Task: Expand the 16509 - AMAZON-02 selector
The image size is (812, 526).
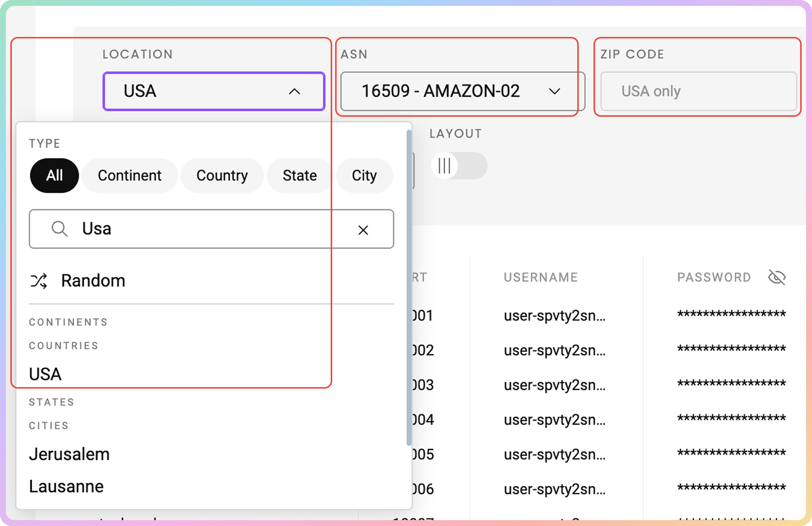Action: point(441,91)
